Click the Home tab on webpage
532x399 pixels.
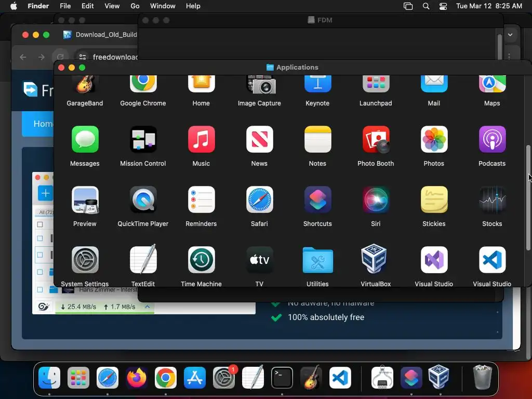coord(37,124)
